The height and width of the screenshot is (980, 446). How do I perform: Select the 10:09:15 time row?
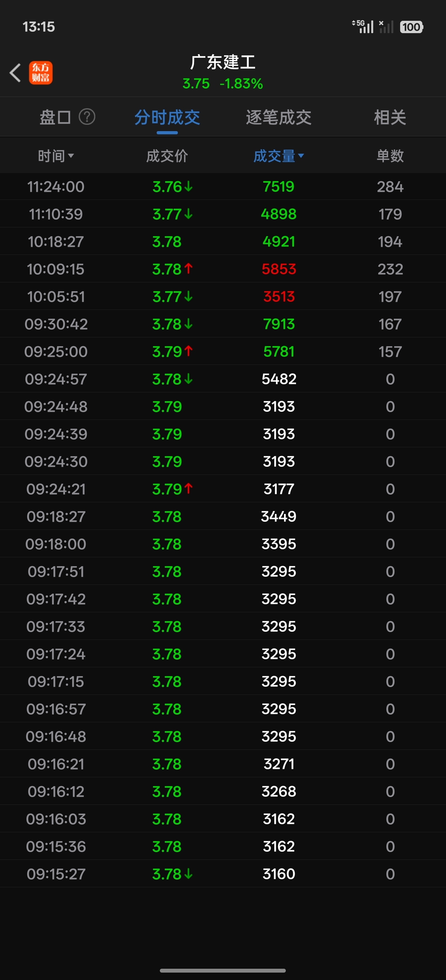tap(223, 269)
